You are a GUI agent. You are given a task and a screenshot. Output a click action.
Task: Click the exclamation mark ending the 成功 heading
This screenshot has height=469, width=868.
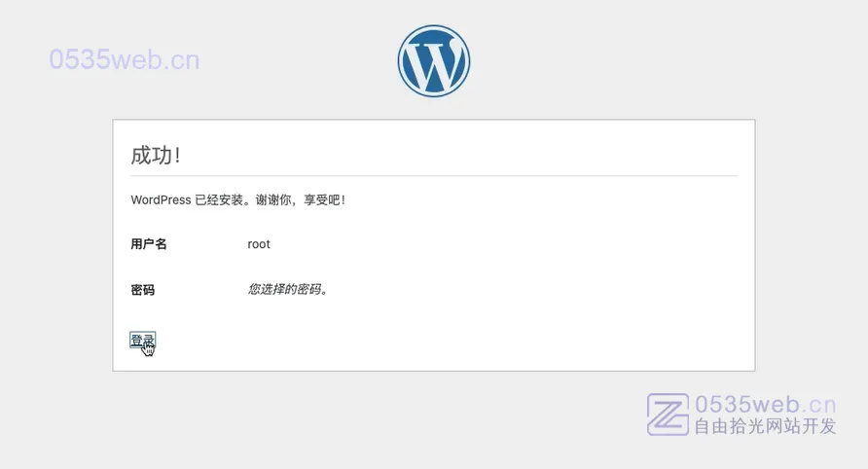coord(177,156)
